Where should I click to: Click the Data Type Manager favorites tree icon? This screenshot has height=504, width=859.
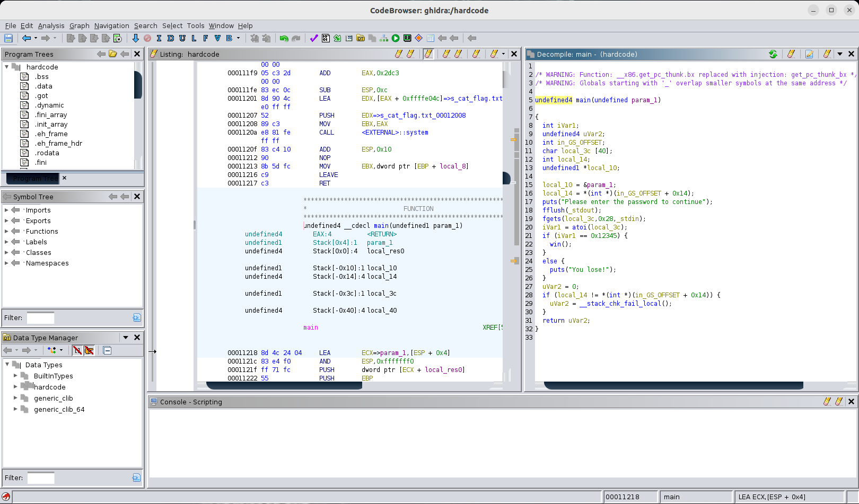52,350
